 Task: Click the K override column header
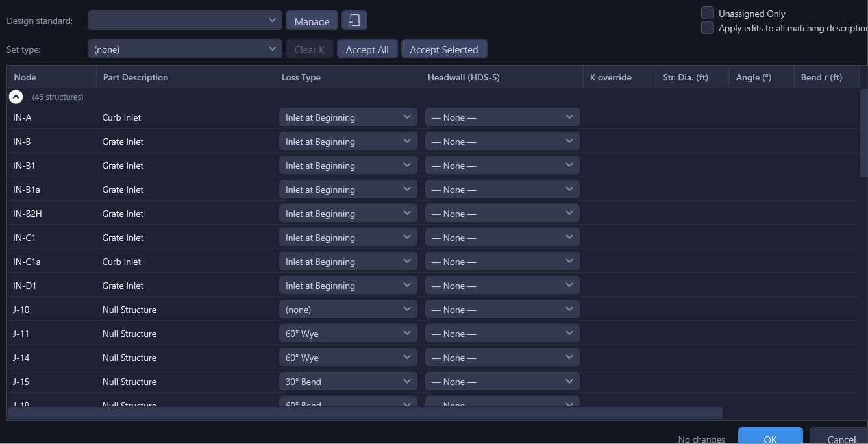[619, 77]
